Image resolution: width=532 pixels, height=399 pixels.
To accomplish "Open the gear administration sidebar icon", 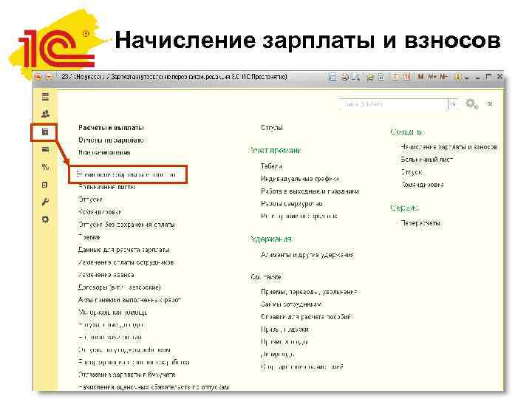I will [45, 219].
